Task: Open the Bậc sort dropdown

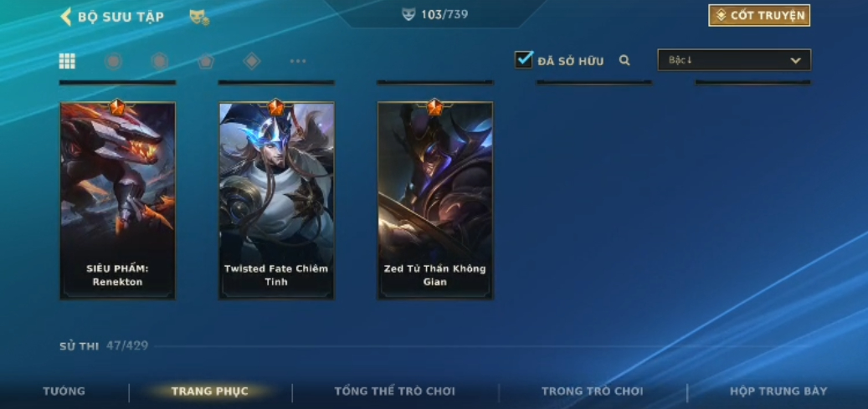Action: [734, 59]
